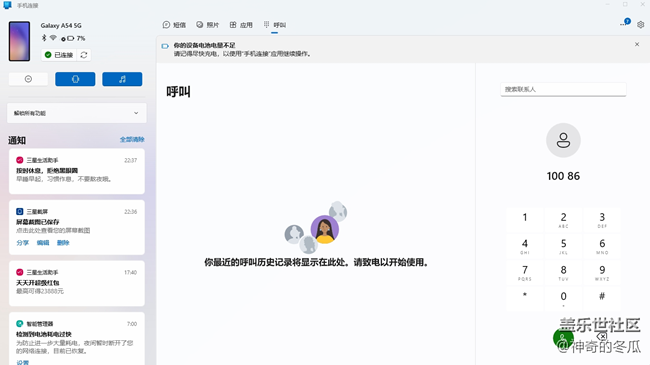The image size is (650, 365).
Task: Dial digit 4 GHI on keypad
Action: (524, 246)
